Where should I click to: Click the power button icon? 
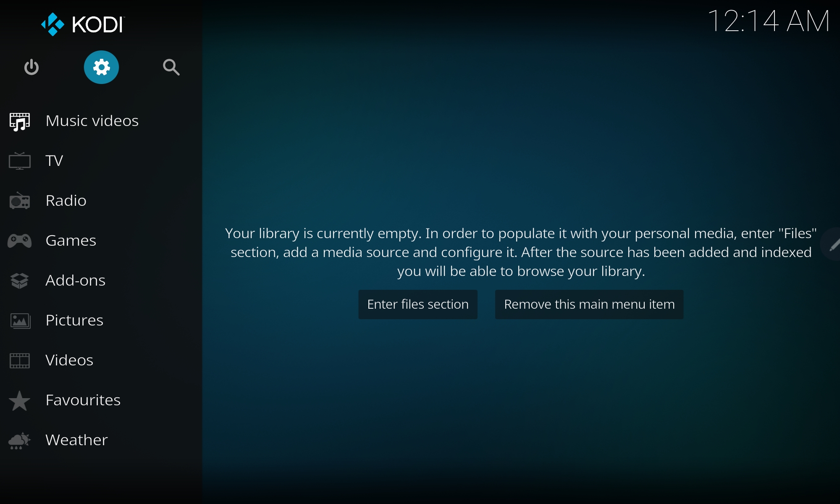point(31,67)
